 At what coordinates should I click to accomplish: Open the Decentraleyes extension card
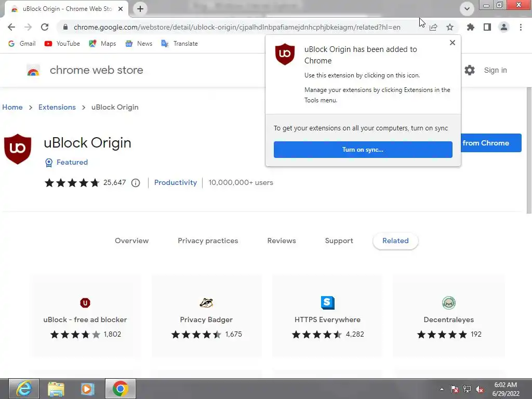[448, 316]
